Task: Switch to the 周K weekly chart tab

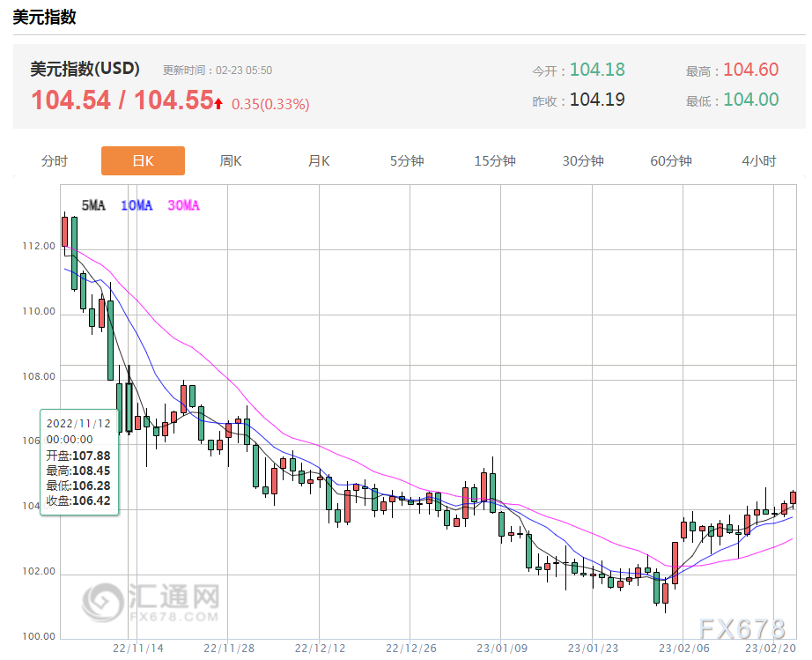Action: pos(230,161)
